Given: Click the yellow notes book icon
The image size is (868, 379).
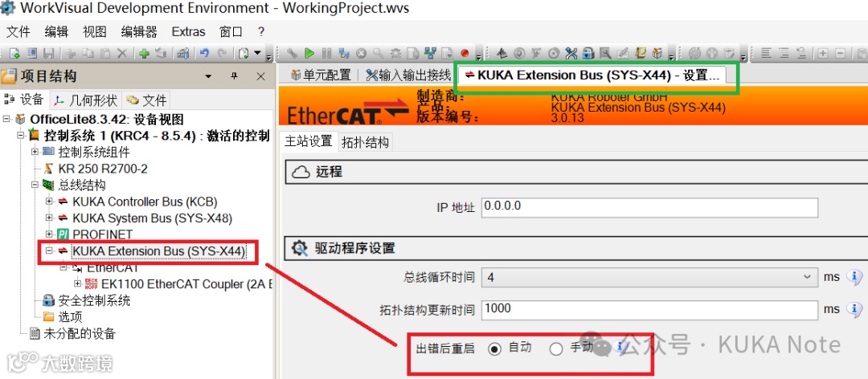Looking at the screenshot, I should (641, 54).
